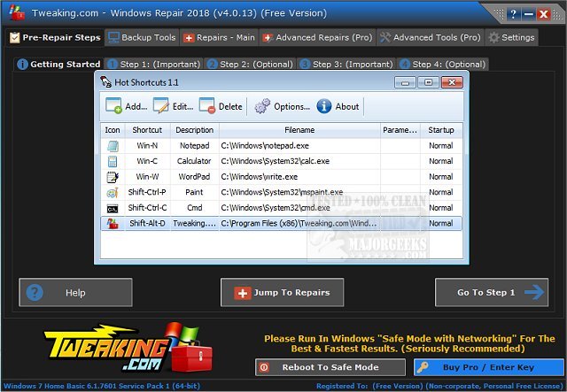567x392 pixels.
Task: Sort list by Filename column header
Action: [x=299, y=130]
